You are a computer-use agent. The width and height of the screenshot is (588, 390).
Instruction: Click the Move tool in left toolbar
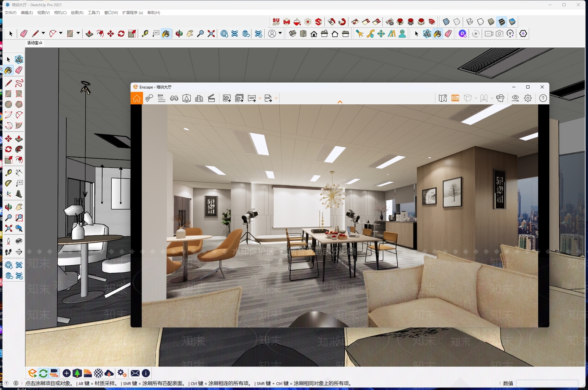[x=8, y=139]
